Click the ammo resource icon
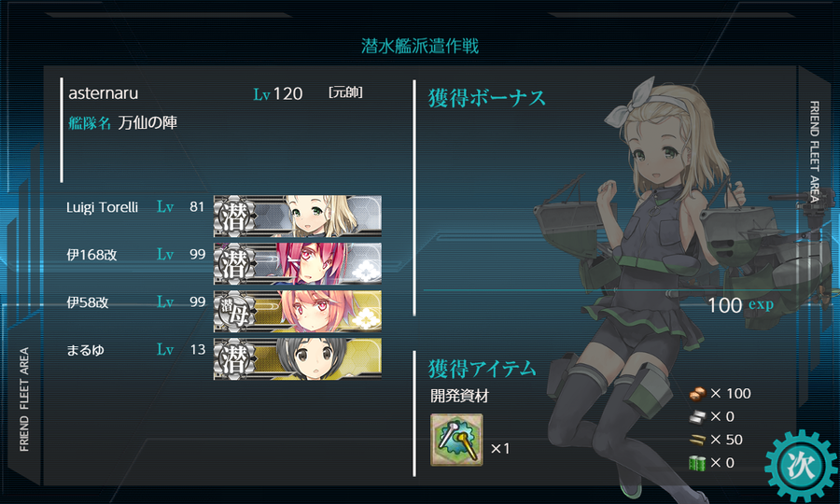The image size is (840, 504). pos(697,440)
